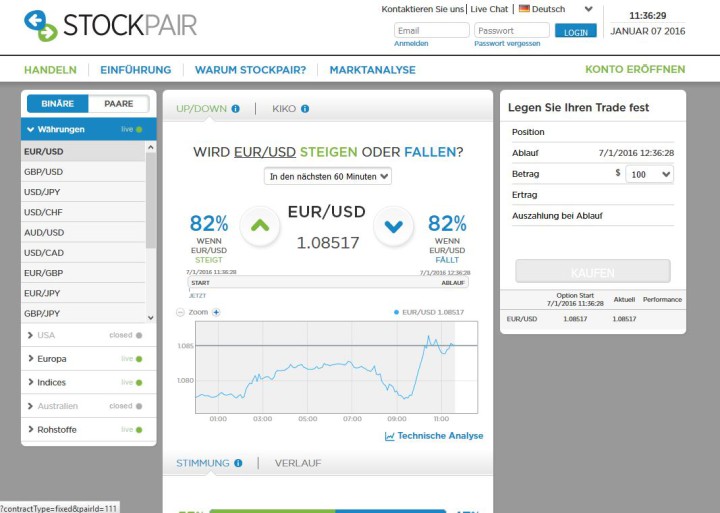Select USD/CHF in currency list

pos(83,212)
